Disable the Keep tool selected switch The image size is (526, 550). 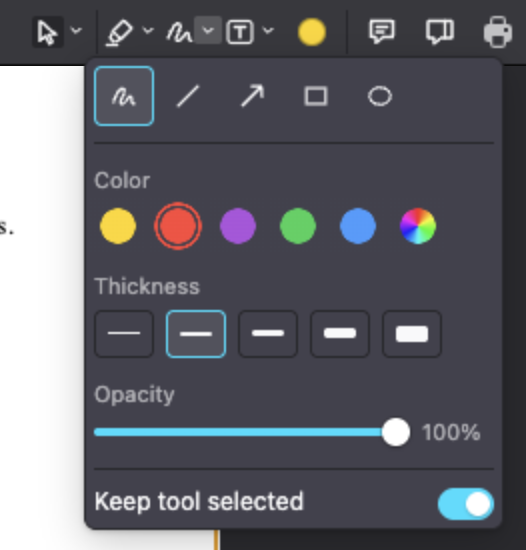click(466, 504)
